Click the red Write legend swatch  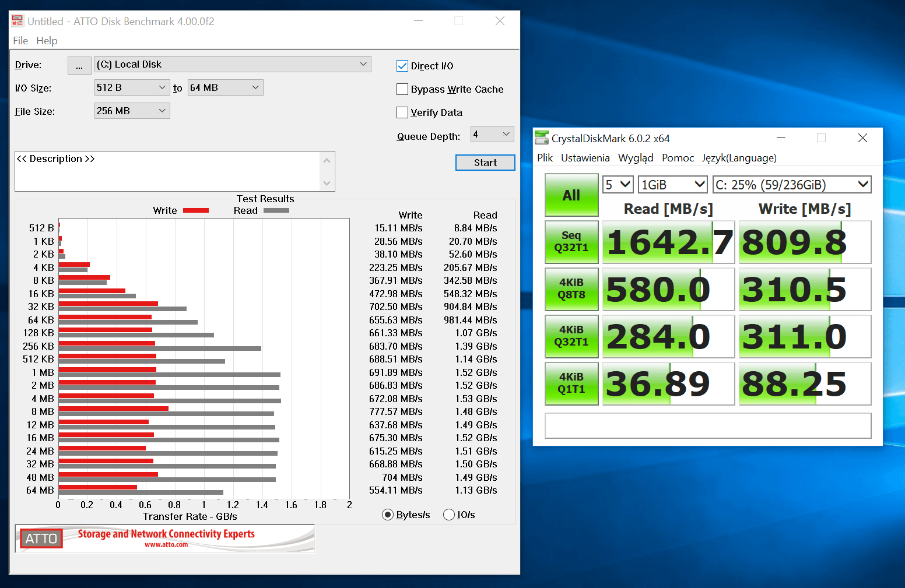[x=196, y=210]
